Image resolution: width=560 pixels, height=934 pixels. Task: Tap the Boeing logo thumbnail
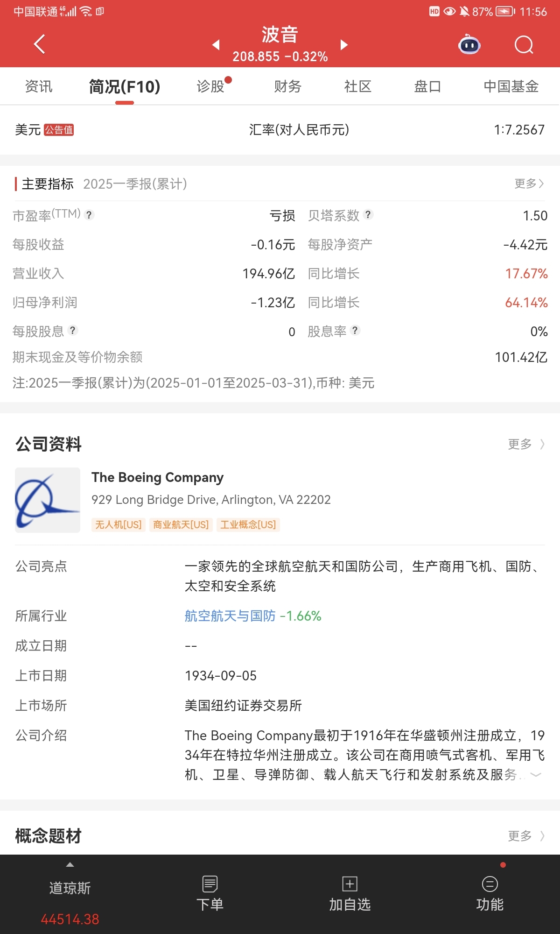click(x=48, y=500)
